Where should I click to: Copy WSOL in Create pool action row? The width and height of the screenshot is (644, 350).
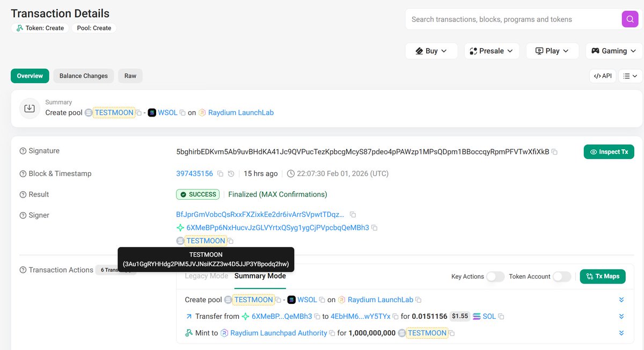[322, 300]
